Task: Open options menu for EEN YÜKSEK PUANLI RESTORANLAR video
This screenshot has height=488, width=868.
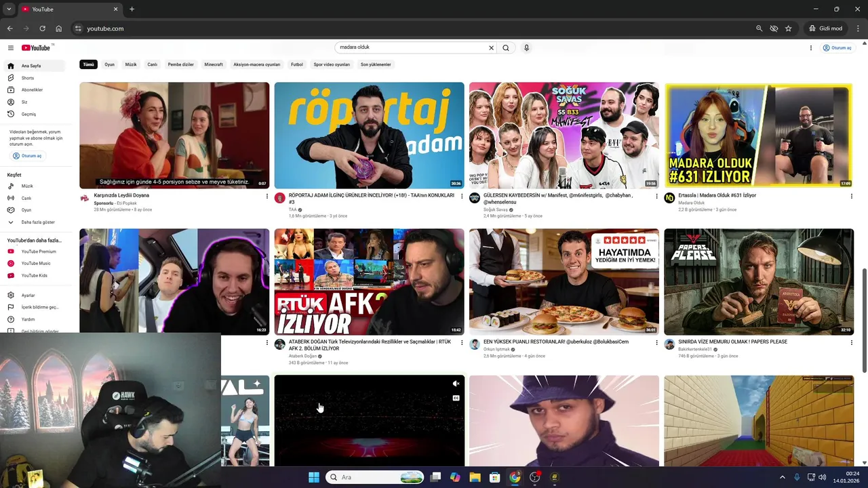Action: tap(656, 342)
